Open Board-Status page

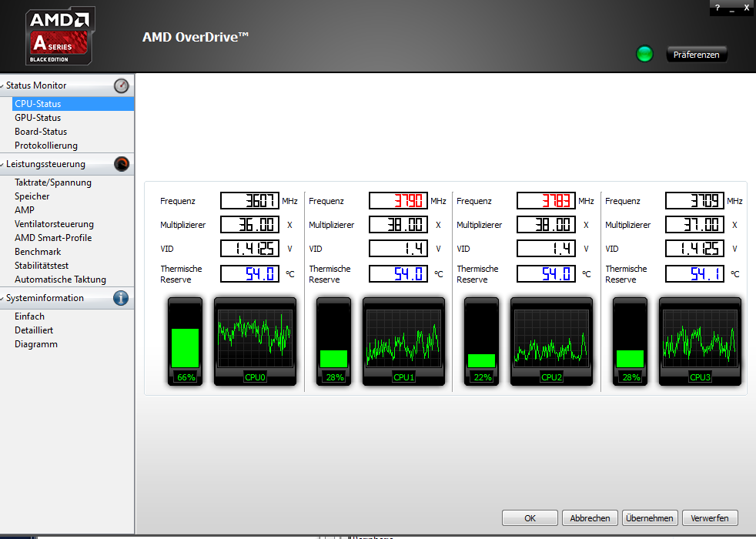(41, 132)
